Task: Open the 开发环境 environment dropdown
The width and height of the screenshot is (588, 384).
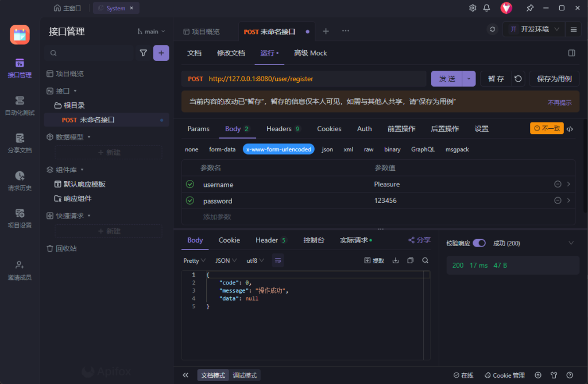Action: click(533, 29)
